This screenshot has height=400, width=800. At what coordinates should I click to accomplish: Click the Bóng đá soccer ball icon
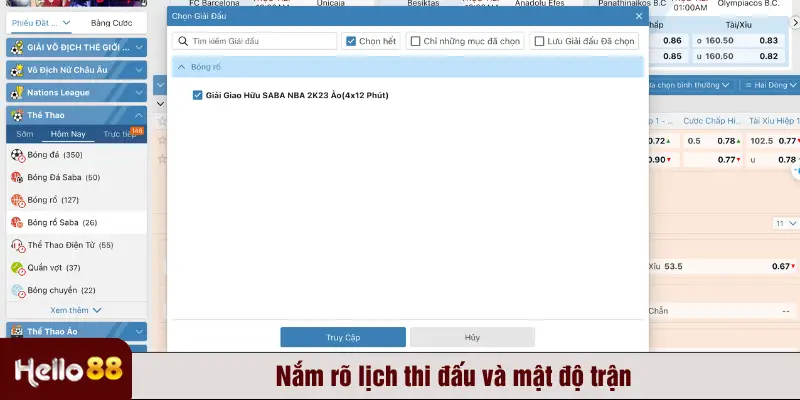coord(18,155)
